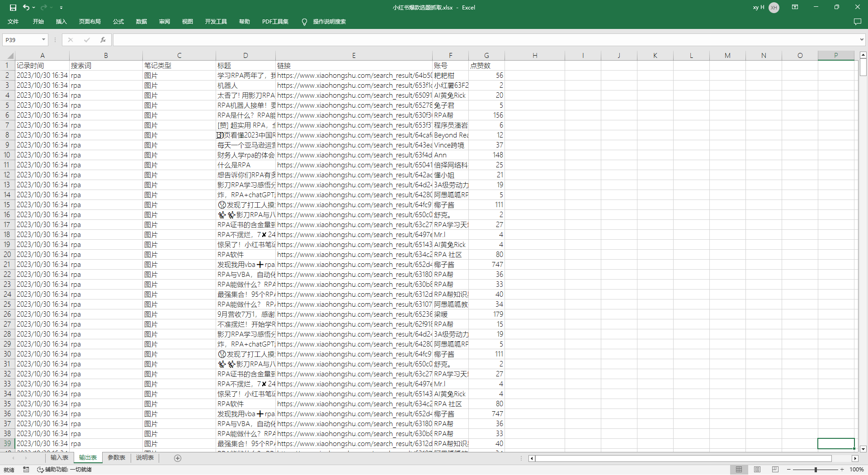This screenshot has width=868, height=475.
Task: Click 辅助功能: 一切就绪 accessibility status
Action: click(x=64, y=470)
